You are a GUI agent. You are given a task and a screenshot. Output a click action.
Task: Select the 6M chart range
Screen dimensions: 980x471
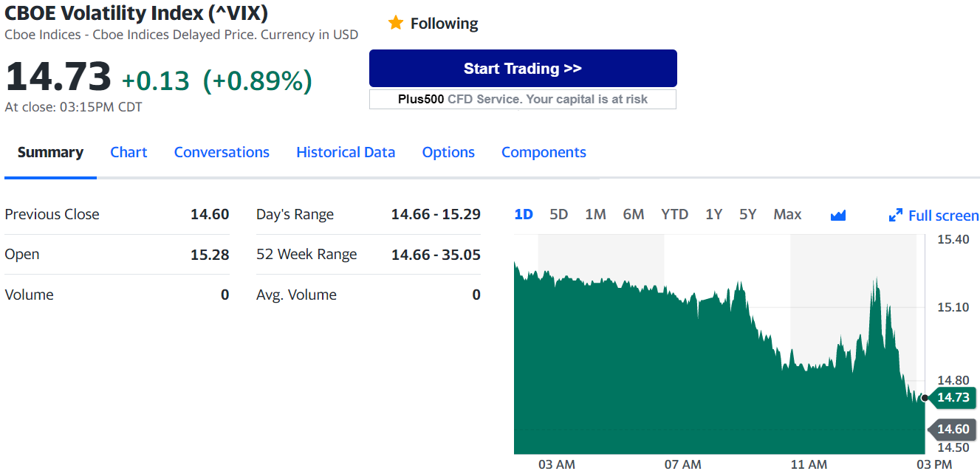634,214
